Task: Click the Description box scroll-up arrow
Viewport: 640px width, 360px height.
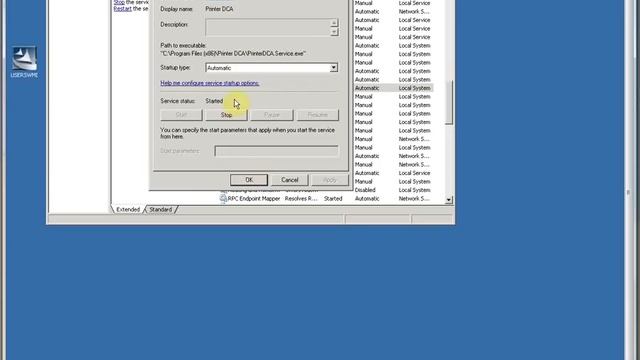Action: (x=334, y=23)
